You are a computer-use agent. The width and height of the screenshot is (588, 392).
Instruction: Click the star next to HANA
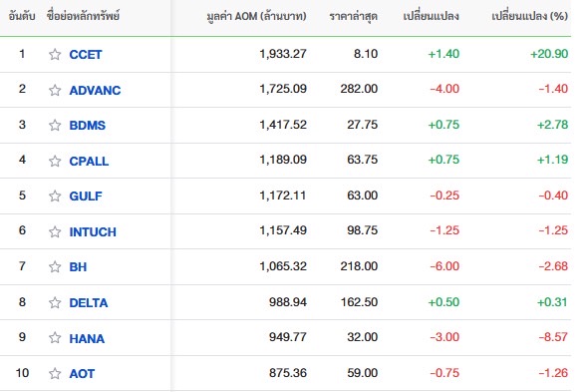(x=55, y=338)
